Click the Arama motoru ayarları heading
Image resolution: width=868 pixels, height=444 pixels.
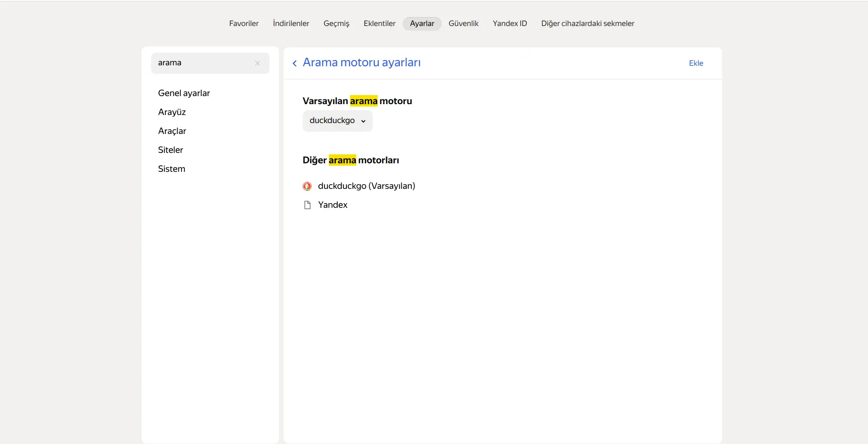(x=362, y=63)
